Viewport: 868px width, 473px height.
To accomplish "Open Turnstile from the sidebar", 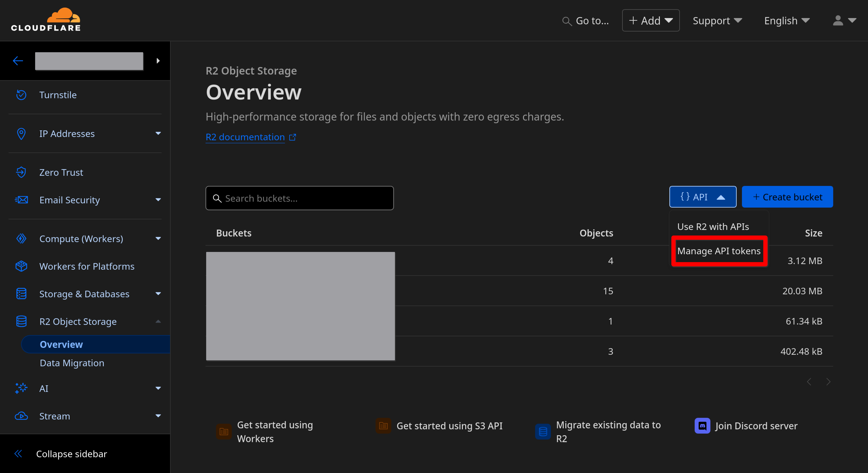I will (x=58, y=95).
